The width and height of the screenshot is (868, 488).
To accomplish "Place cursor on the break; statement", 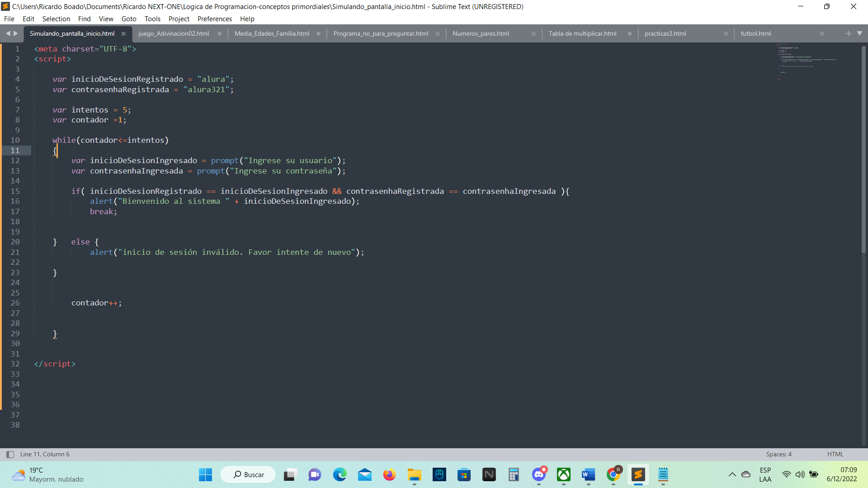I will pos(103,211).
